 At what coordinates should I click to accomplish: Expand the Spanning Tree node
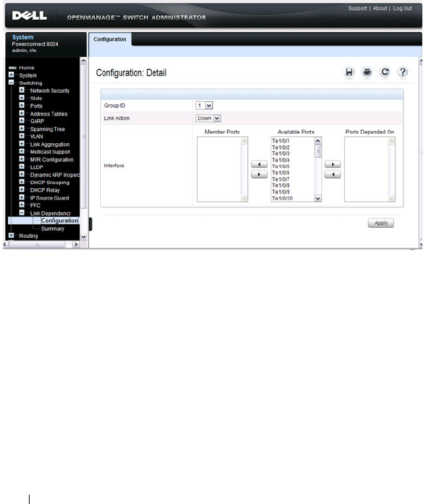point(22,128)
